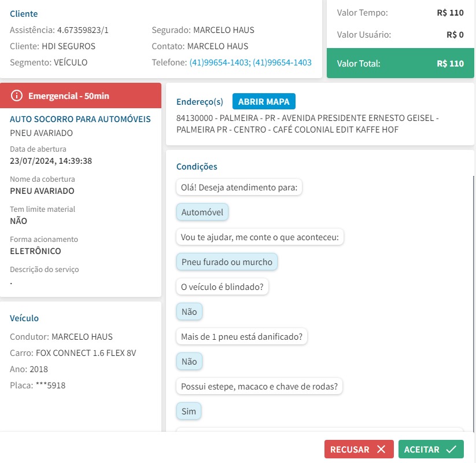Click the info icon in Emergencial banner
This screenshot has height=463, width=476.
pyautogui.click(x=17, y=95)
